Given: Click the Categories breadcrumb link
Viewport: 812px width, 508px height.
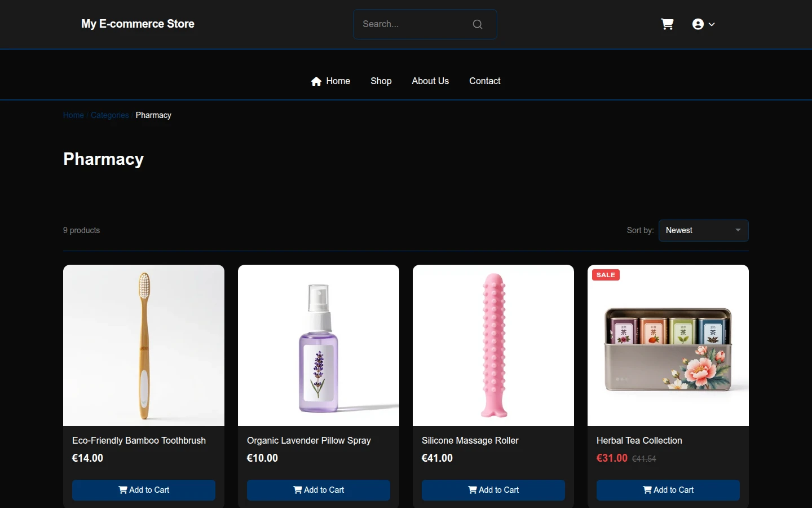Looking at the screenshot, I should 110,115.
